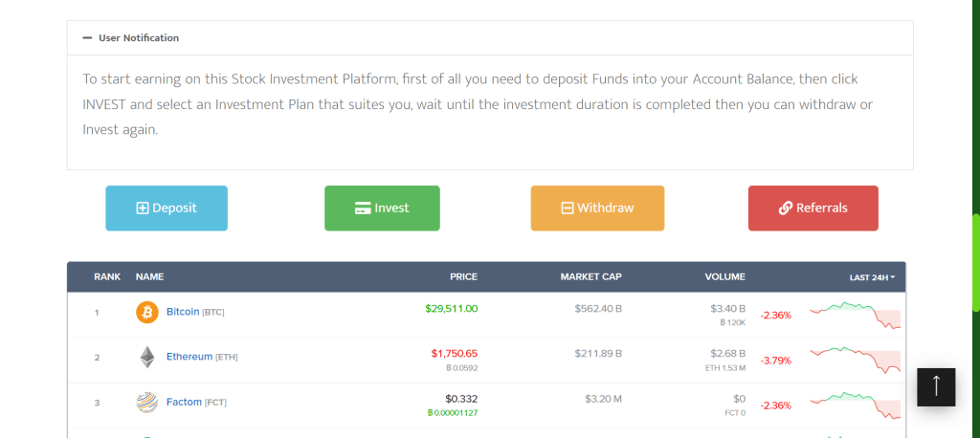Screen dimensions: 980x438
Task: Sort by Market Cap column header
Action: click(590, 277)
